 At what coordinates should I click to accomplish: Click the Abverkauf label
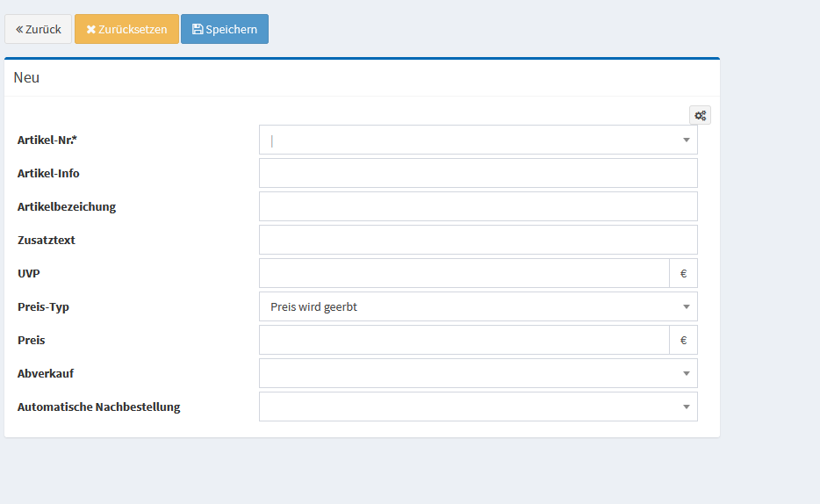46,374
